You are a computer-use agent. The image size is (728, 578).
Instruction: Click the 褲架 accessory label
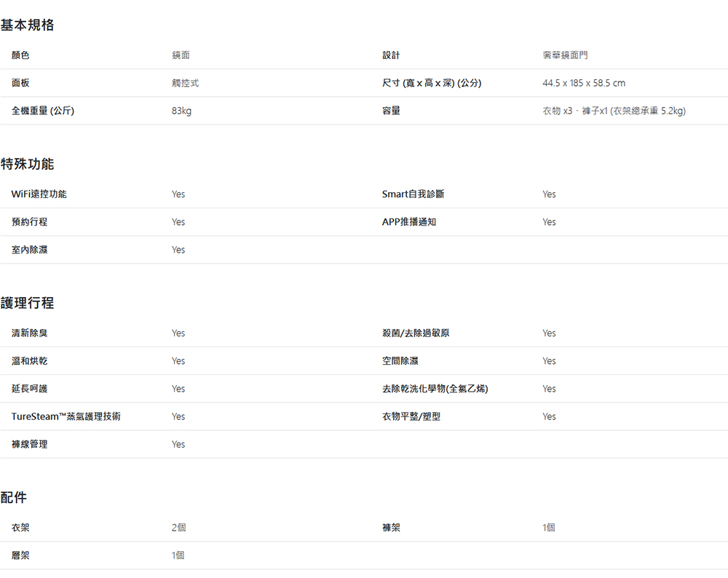(391, 528)
